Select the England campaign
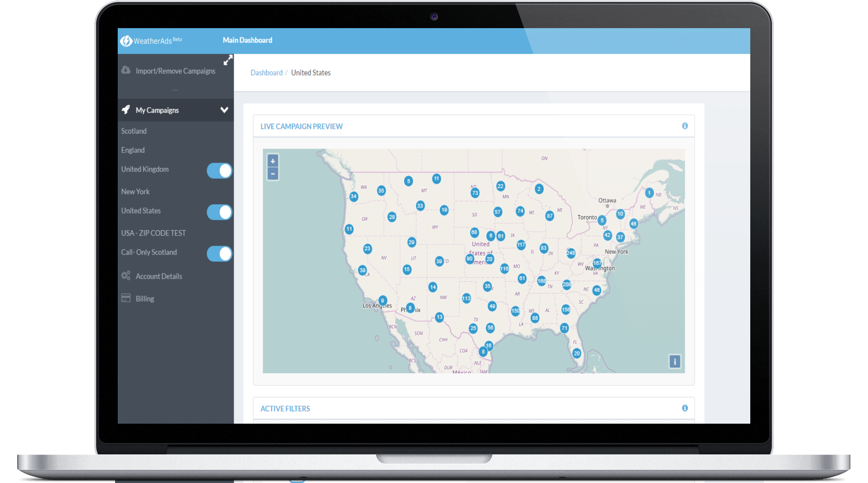The image size is (868, 483). coord(133,150)
